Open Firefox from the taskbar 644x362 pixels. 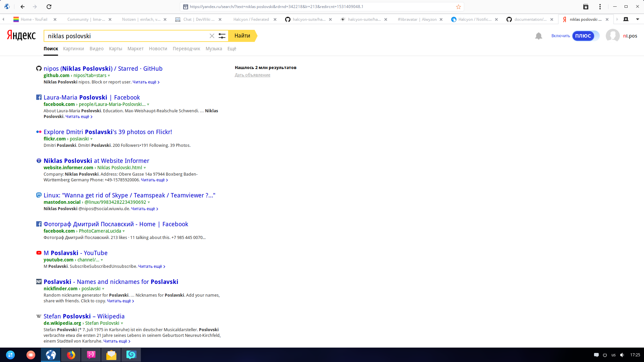(71, 355)
